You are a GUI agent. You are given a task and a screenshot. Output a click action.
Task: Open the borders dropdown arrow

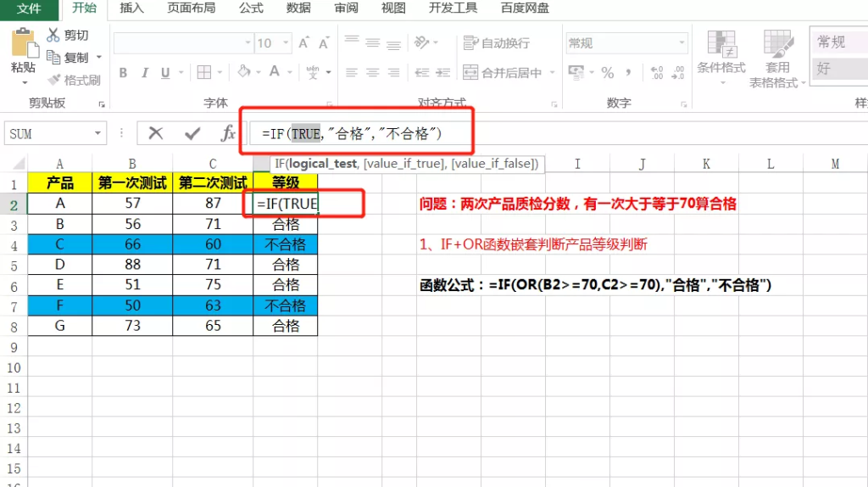pos(220,73)
